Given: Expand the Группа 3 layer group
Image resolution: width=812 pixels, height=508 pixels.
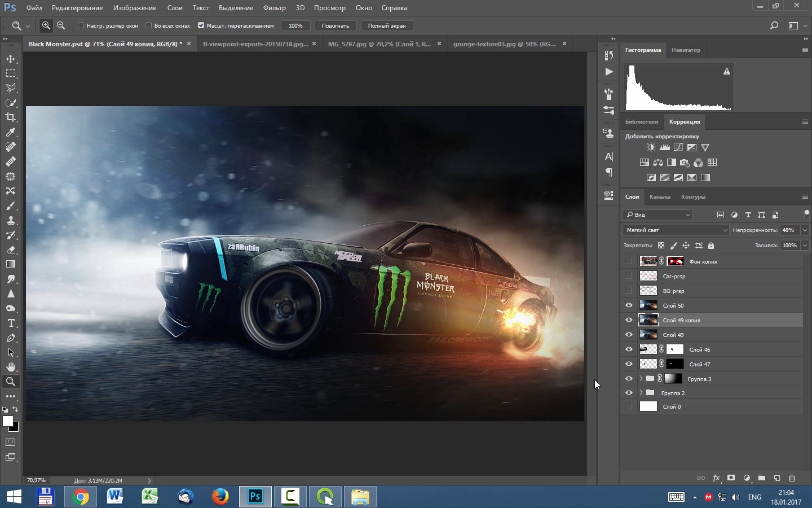Looking at the screenshot, I should [641, 379].
